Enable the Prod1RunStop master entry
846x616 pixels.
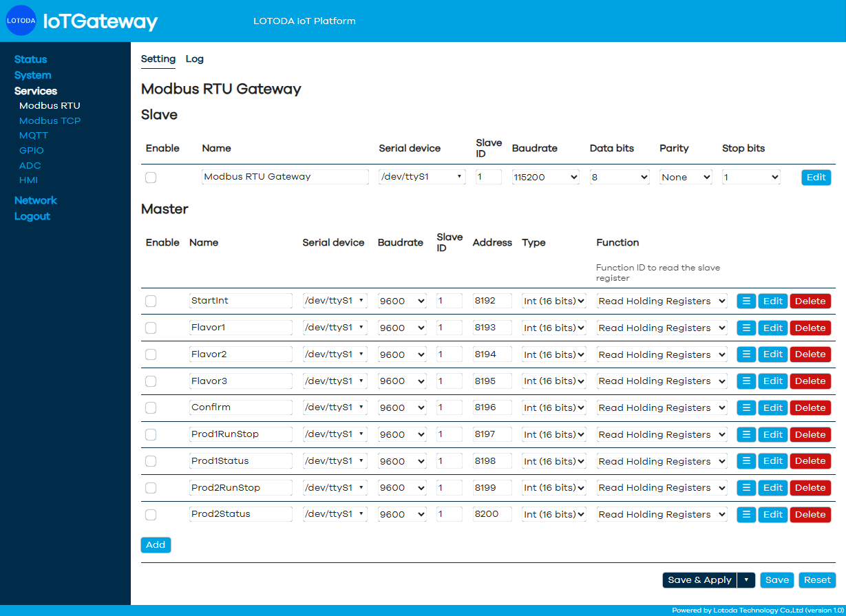151,434
